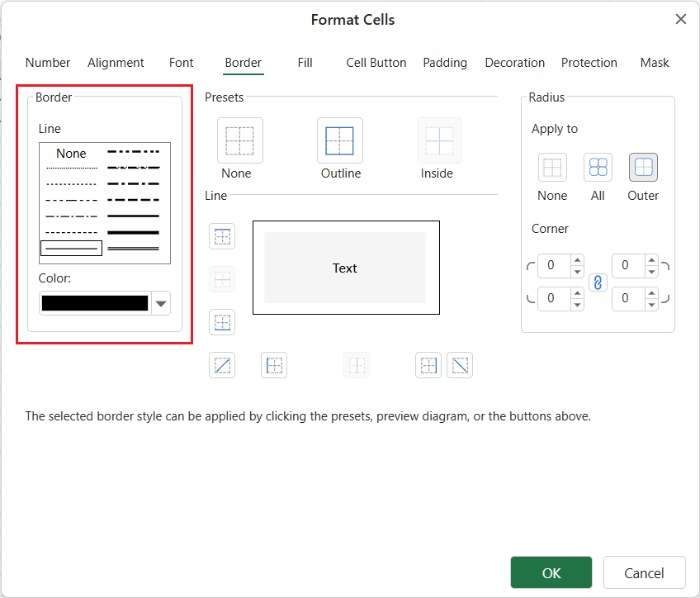The image size is (700, 598).
Task: Select the fine dotted line style
Action: point(72,168)
